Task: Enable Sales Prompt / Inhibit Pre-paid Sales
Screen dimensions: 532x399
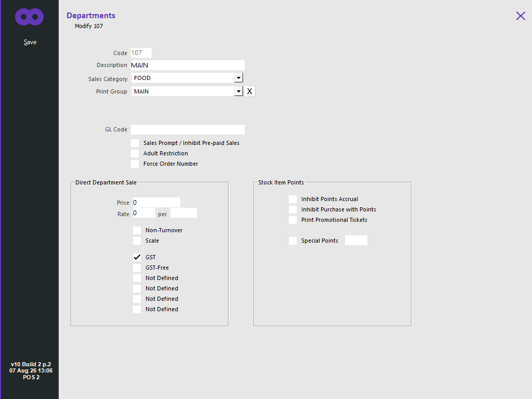Action: point(135,143)
